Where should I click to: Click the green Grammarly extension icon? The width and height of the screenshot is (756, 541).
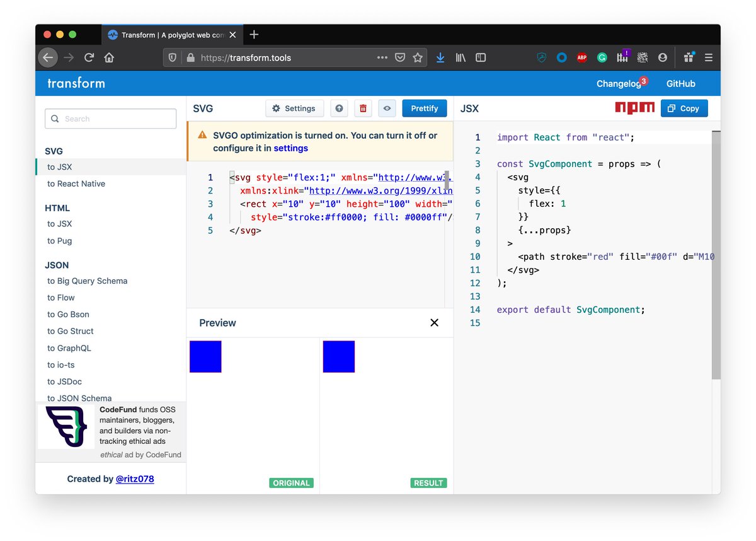point(602,57)
